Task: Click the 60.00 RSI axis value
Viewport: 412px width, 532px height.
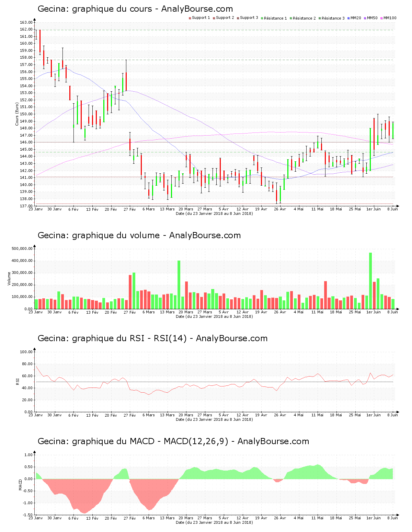Action: 27,376
